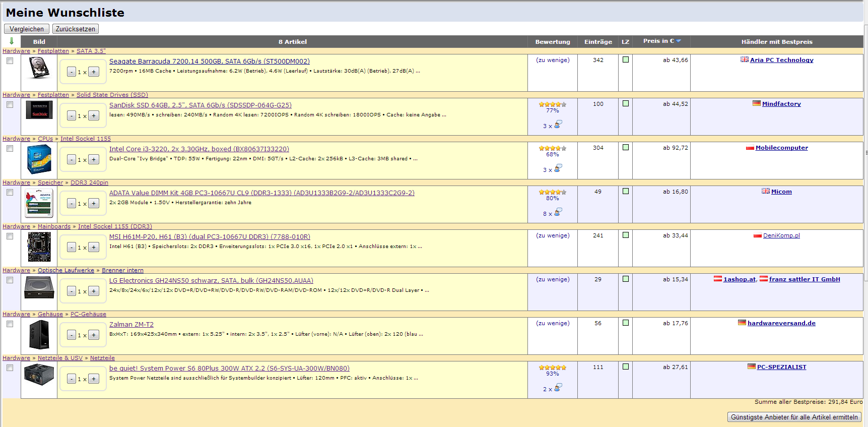Open the SATA 3.5" category breadcrumb
868x427 pixels.
91,51
